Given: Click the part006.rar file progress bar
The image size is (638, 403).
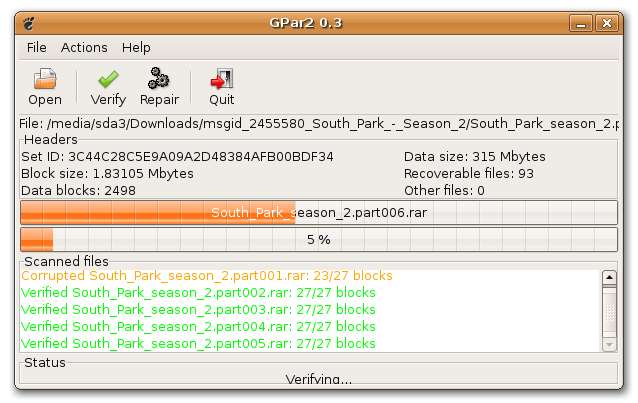Looking at the screenshot, I should 319,212.
